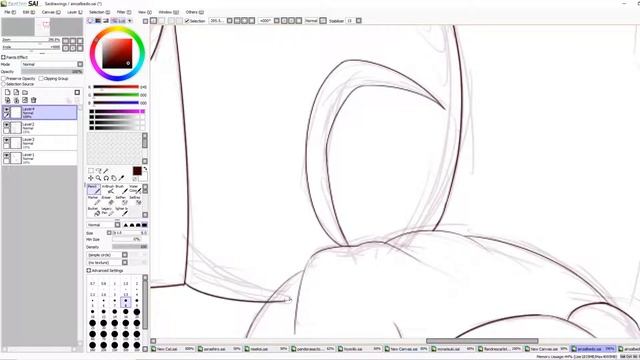This screenshot has width=640, height=360.
Task: Delete the selected layer with trash icon
Action: (34, 100)
